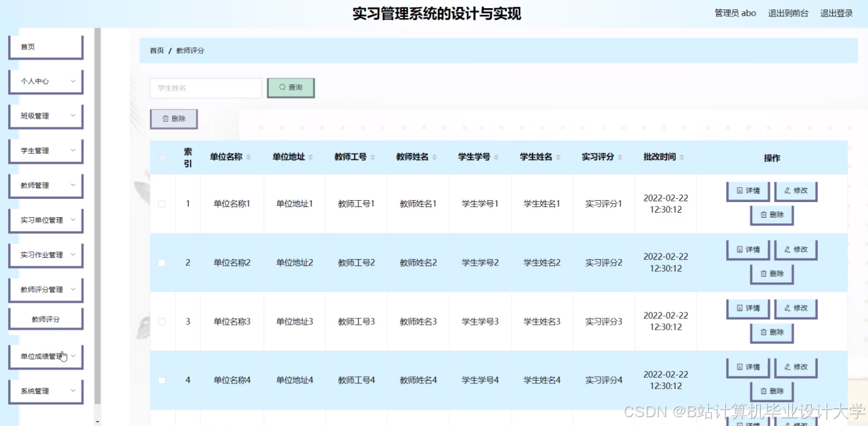Expand the 系统管理 sidebar menu
This screenshot has height=426, width=868.
tap(46, 391)
